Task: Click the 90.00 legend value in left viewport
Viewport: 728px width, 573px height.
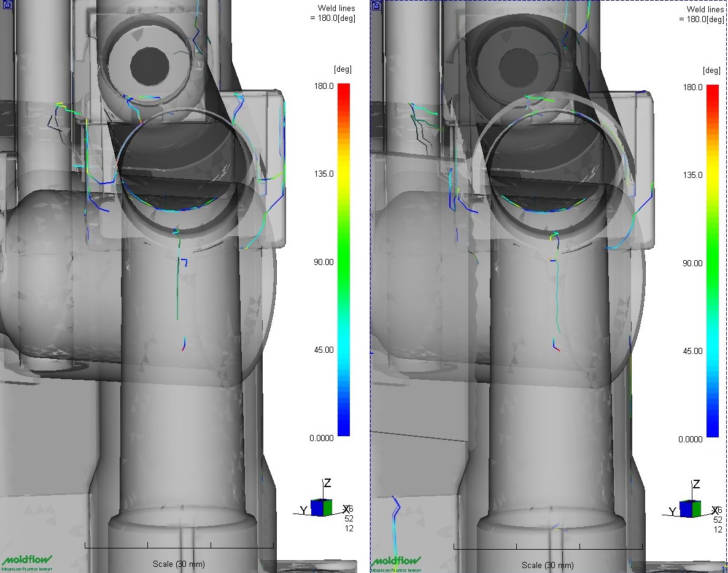Action: [x=323, y=262]
